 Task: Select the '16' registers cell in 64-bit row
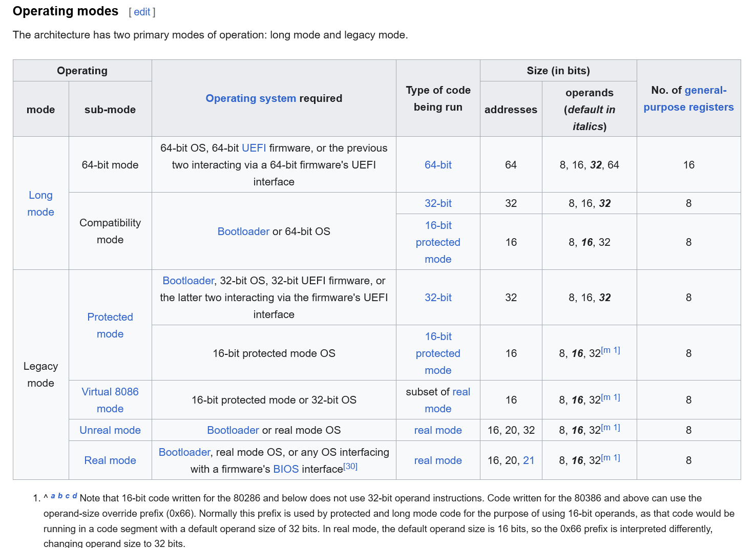click(x=689, y=165)
